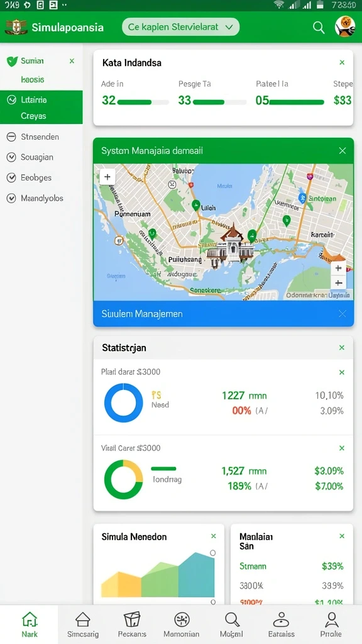The height and width of the screenshot is (644, 362).
Task: Toggle the Souagian check option
Action: [x=11, y=157]
